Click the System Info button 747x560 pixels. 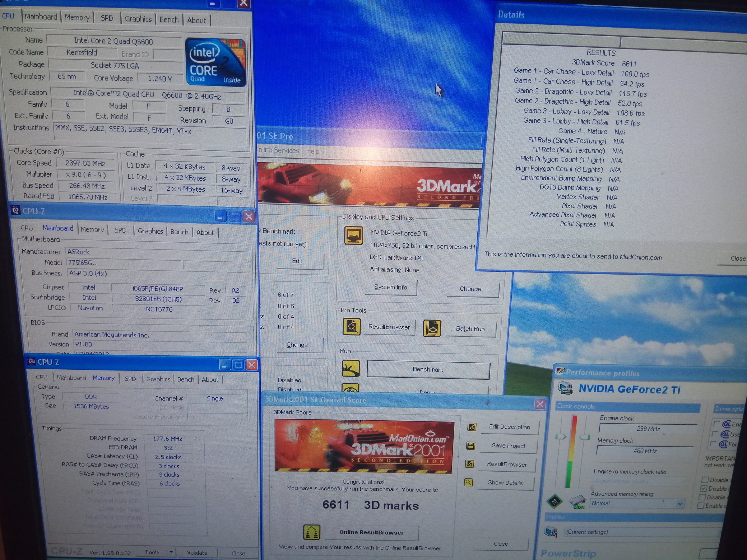click(x=391, y=287)
